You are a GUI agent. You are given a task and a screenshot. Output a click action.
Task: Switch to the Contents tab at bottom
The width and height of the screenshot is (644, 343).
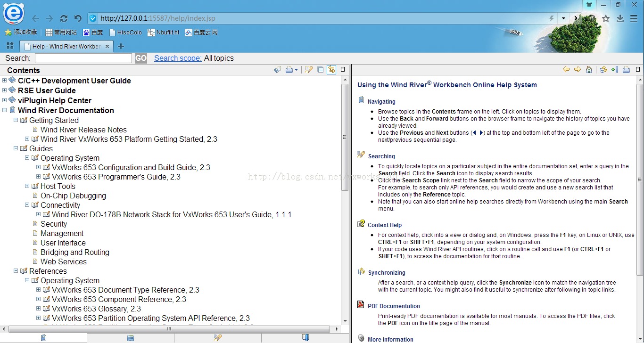[x=44, y=338]
